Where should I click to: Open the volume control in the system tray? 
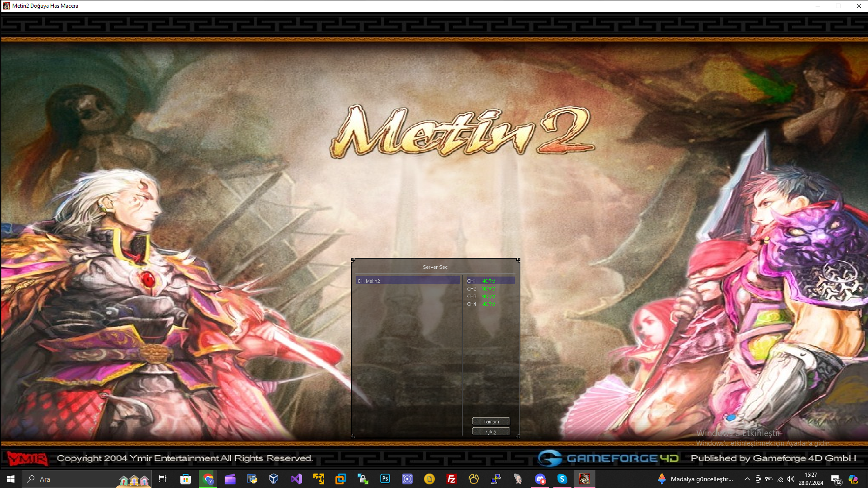click(791, 479)
